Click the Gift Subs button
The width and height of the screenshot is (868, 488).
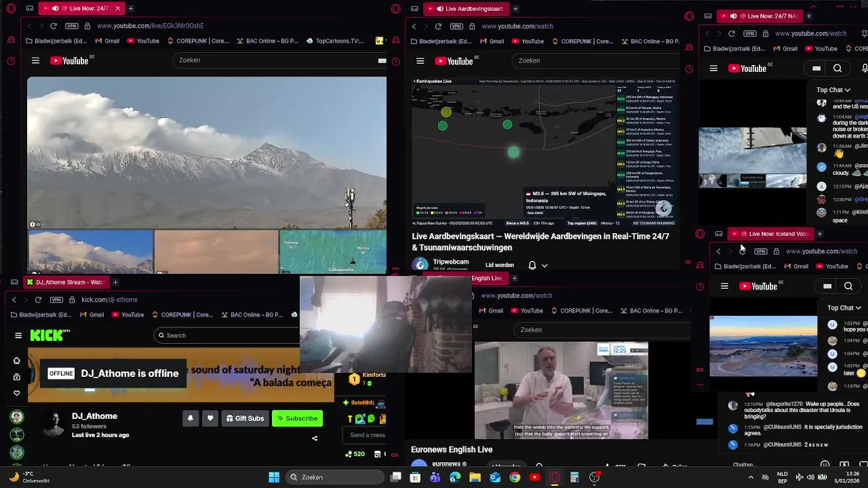(x=245, y=418)
